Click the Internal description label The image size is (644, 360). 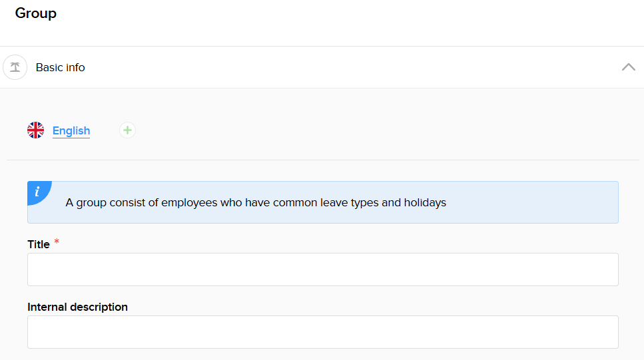[77, 307]
